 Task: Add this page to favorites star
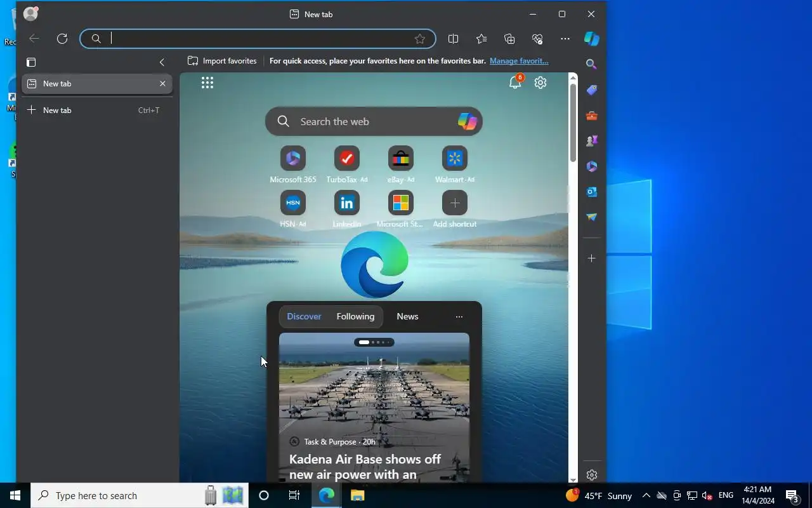(x=420, y=39)
